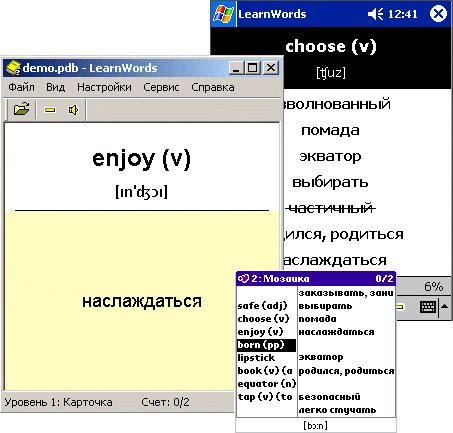
Task: Tap the volume icon in Pocket PC title bar
Action: click(375, 14)
